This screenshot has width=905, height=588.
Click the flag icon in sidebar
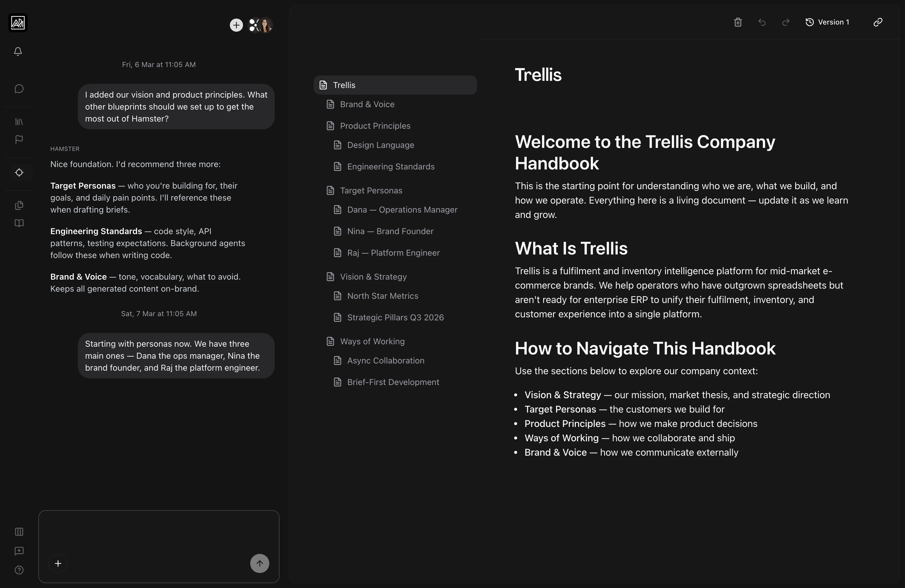[x=19, y=140]
